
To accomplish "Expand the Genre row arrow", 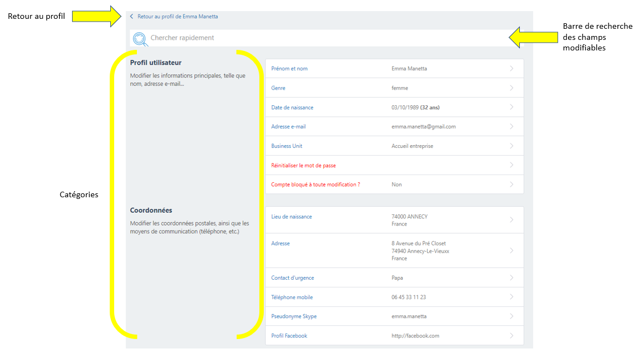I will coord(511,88).
